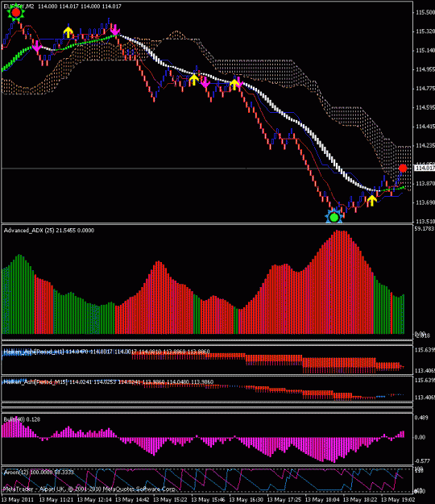Click the 13 May 2011 time label

(x=18, y=500)
